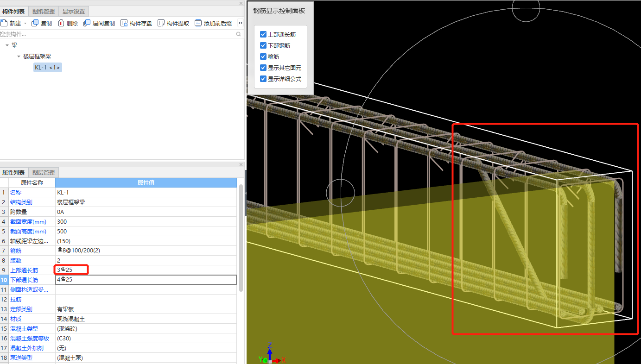Click the XYZ axis gizmo in viewport

coord(271,354)
